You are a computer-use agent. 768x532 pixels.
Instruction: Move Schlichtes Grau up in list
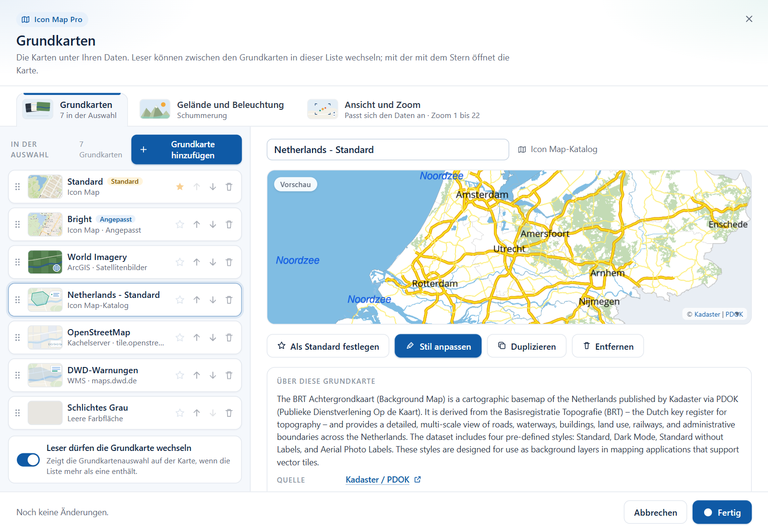pos(197,413)
